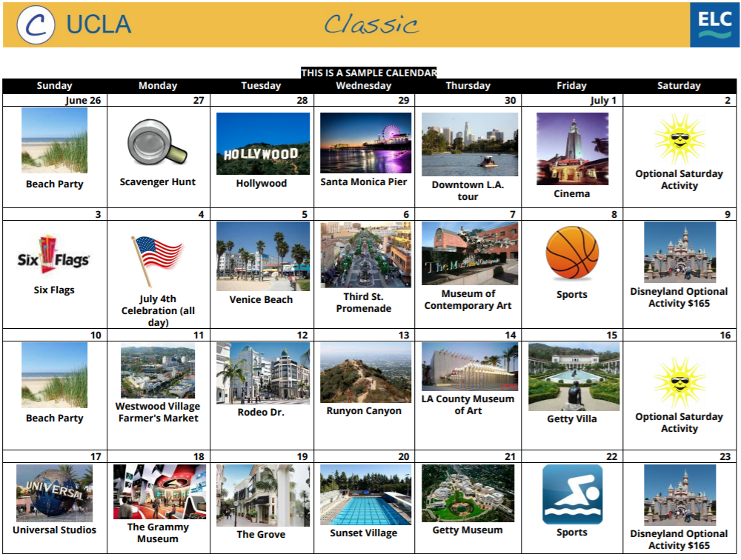Viewport: 741px width, 560px height.
Task: Click the swimmer icon on July 22
Action: point(572,494)
